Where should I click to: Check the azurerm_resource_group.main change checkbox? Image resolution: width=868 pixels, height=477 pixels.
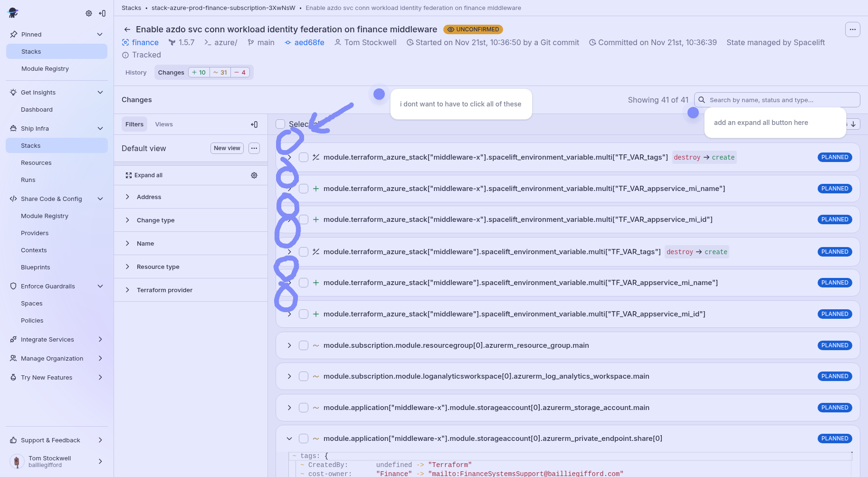(304, 345)
